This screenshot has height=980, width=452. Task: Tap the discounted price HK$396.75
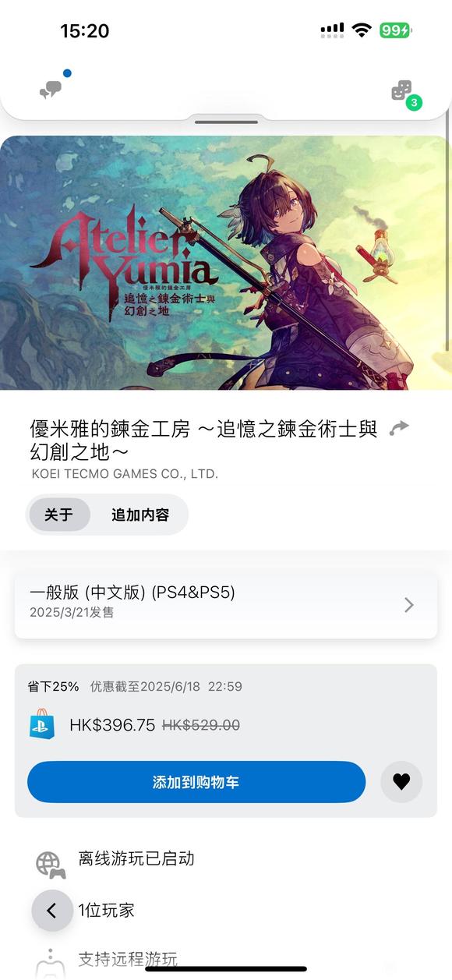point(112,725)
